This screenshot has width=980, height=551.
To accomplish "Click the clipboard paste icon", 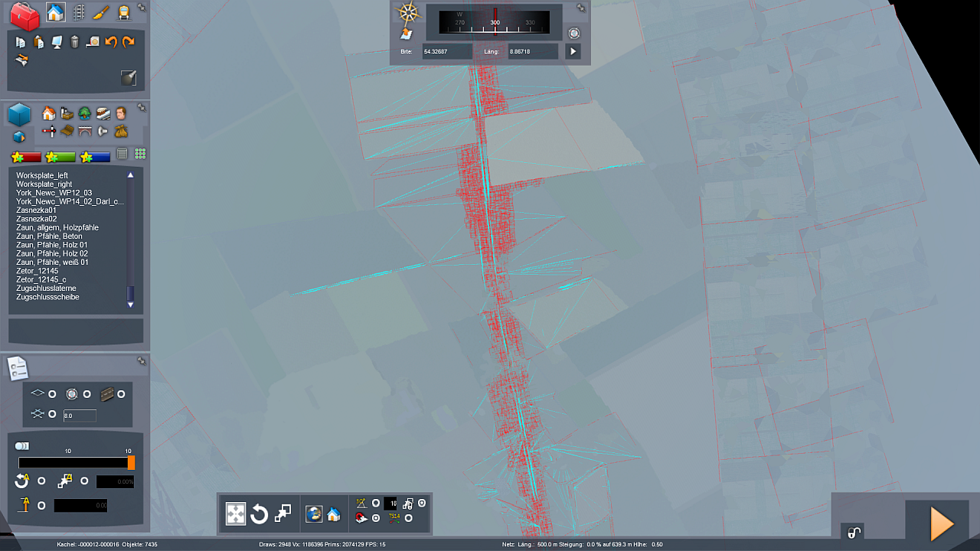I will [x=38, y=42].
